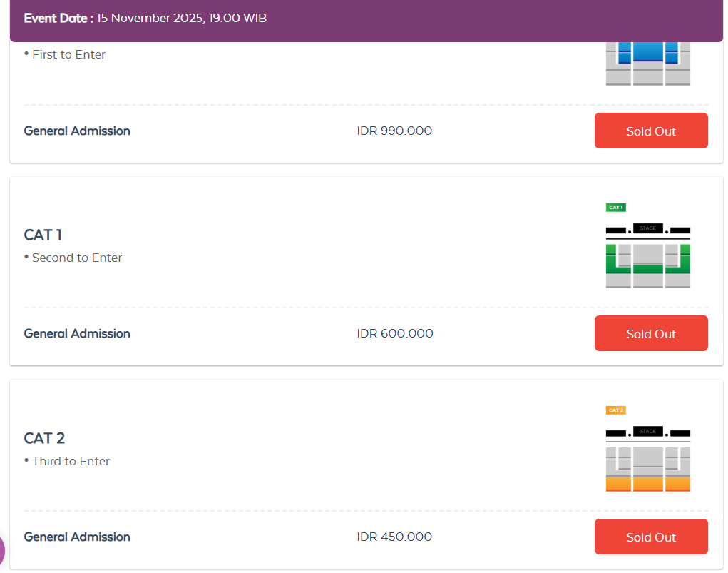Click General Admission label in CAT 2 card
Image resolution: width=728 pixels, height=573 pixels.
click(77, 537)
